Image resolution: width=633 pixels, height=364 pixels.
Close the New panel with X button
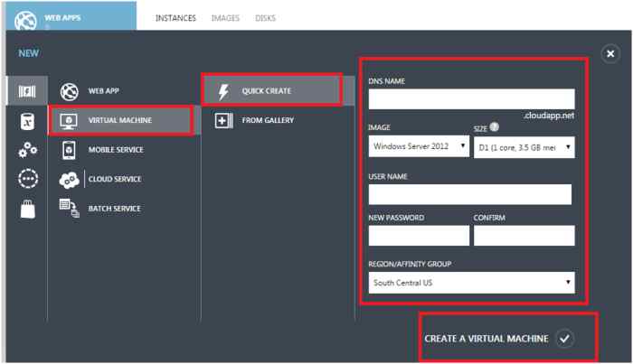coord(610,53)
